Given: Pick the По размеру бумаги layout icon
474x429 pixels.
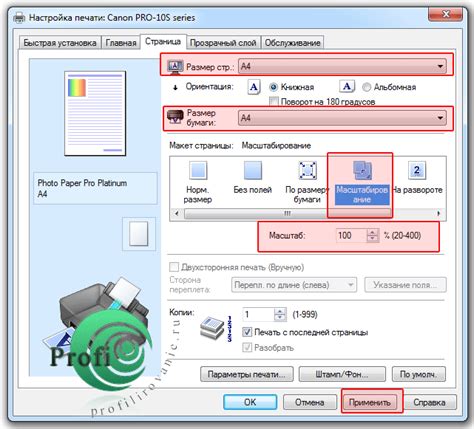Looking at the screenshot, I should [307, 170].
